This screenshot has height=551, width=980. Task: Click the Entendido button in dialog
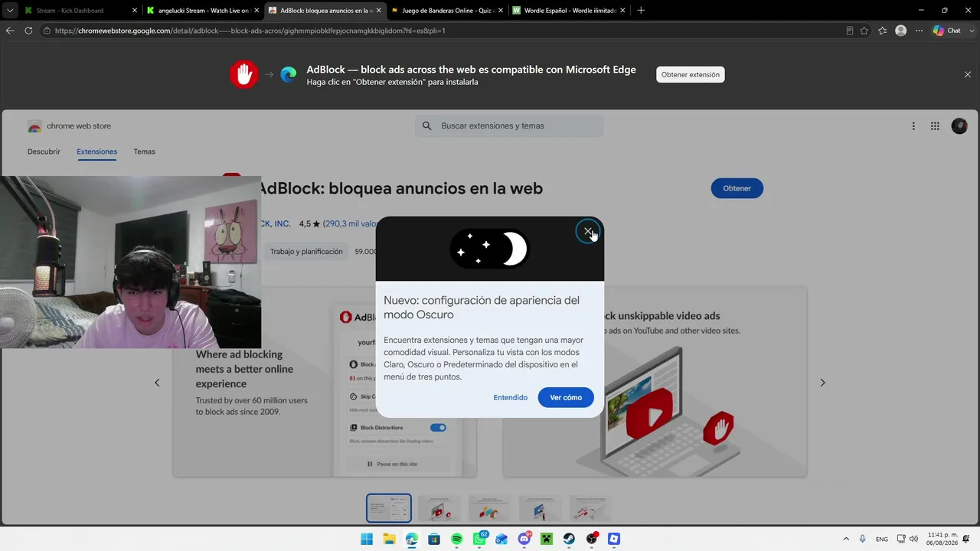[510, 397]
